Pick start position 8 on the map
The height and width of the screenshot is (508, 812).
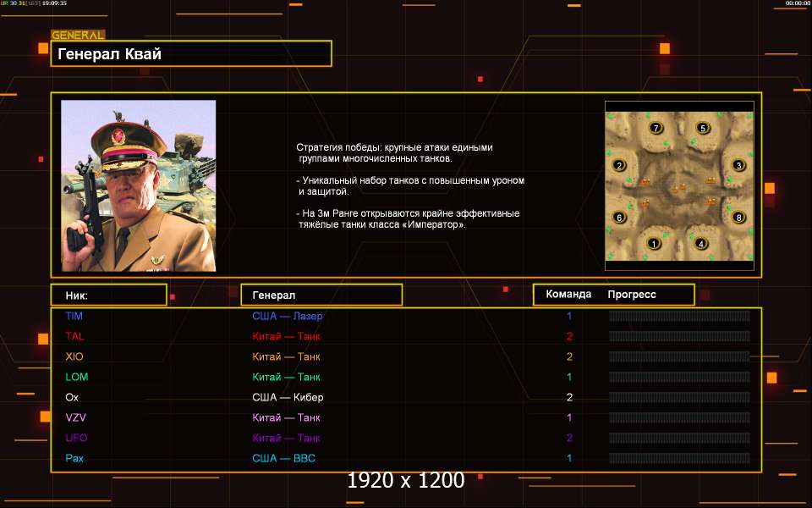pyautogui.click(x=738, y=218)
